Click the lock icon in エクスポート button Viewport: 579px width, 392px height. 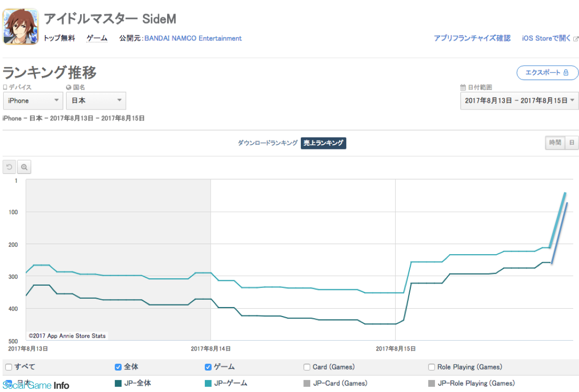click(566, 72)
